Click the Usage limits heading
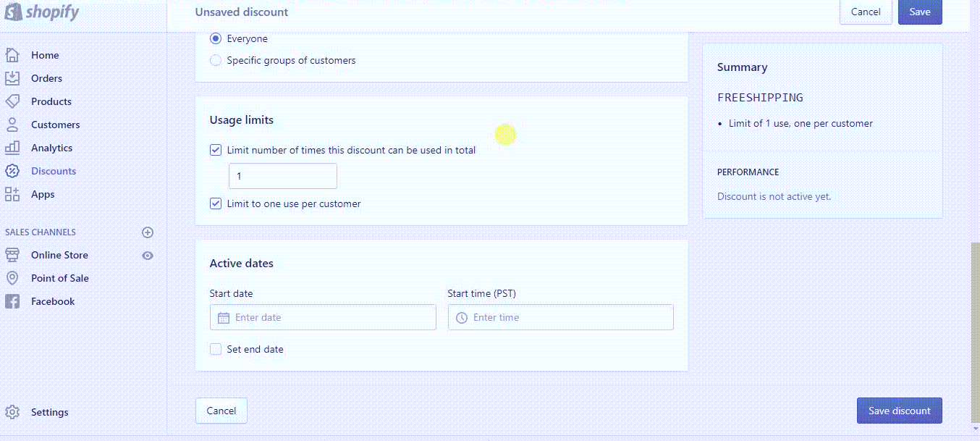Screen dimensions: 980x441 [x=242, y=120]
